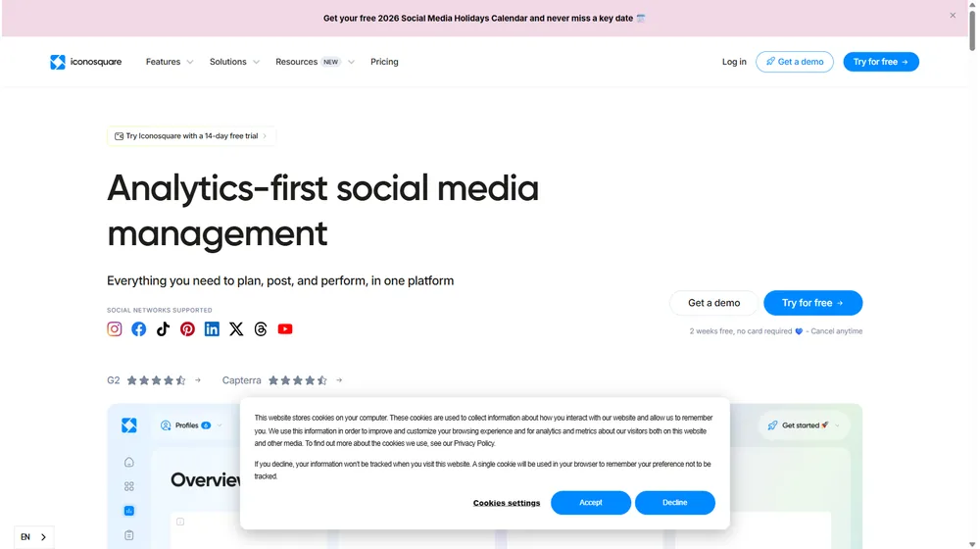The height and width of the screenshot is (549, 980).
Task: Open the TikTok social network icon
Action: point(163,328)
